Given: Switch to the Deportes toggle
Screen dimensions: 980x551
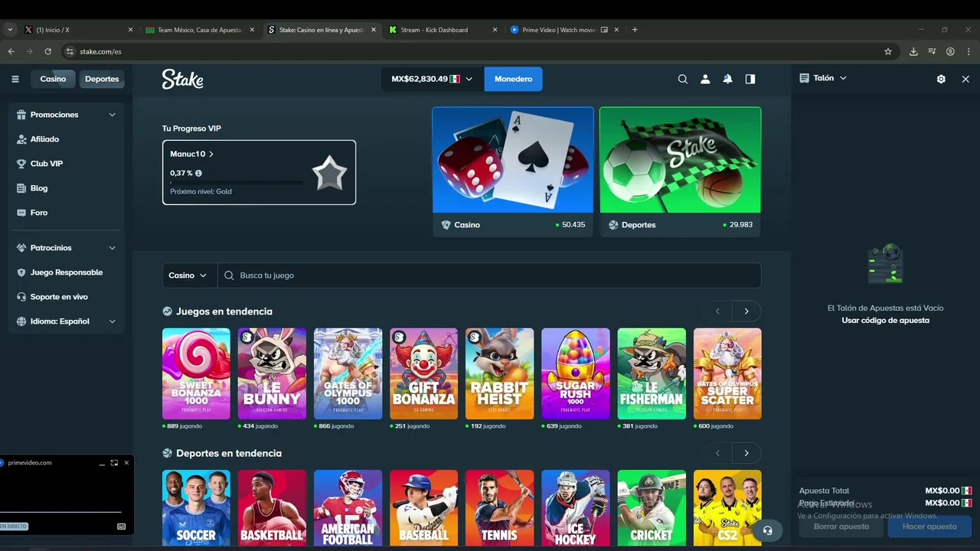Looking at the screenshot, I should (102, 79).
